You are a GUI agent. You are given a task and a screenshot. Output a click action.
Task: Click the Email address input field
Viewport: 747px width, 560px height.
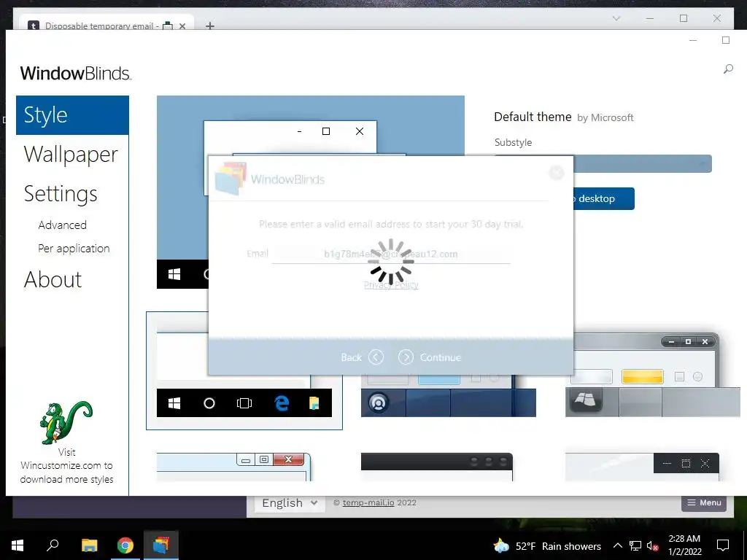click(x=391, y=254)
